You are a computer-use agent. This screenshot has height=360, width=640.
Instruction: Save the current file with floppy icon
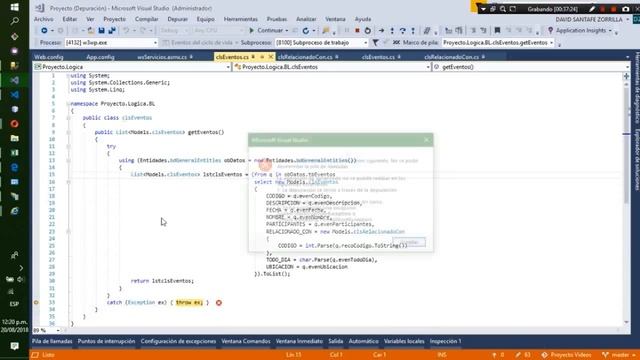click(101, 31)
